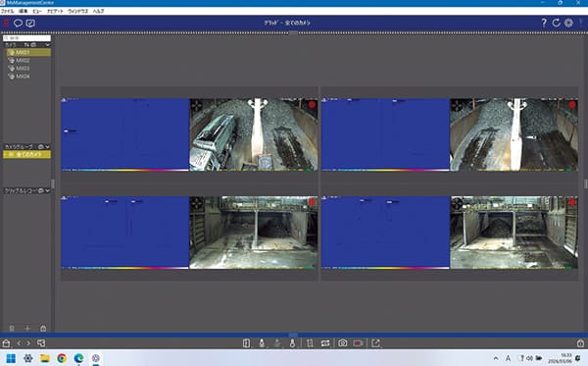Click the refresh circular arrow icon
Image resolution: width=588 pixels, height=366 pixels.
pos(556,23)
